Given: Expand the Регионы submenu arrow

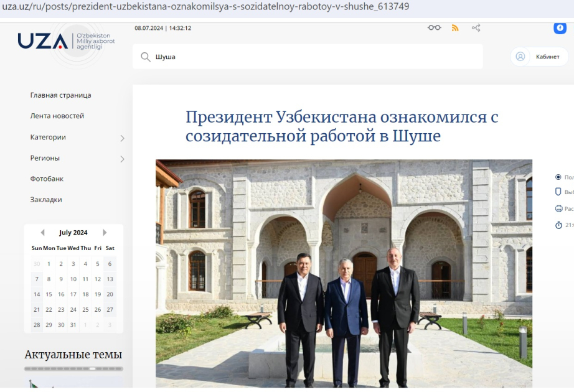Looking at the screenshot, I should coord(122,159).
